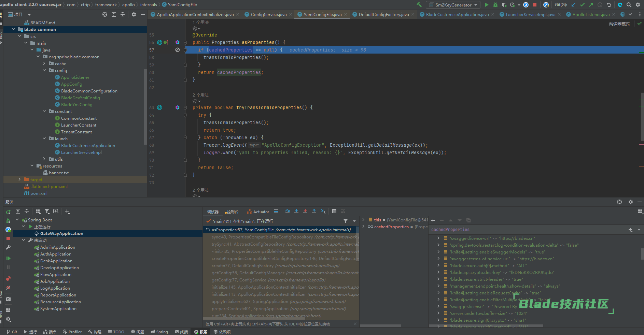Toggle the breakpoint on line 57
Viewport: 644px width, 335px height.
[x=177, y=50]
